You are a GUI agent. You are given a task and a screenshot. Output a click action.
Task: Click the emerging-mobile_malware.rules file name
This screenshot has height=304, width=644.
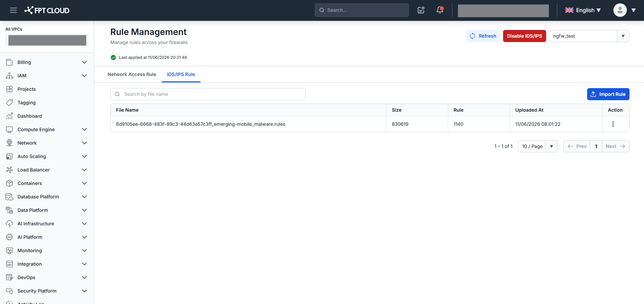click(x=200, y=124)
